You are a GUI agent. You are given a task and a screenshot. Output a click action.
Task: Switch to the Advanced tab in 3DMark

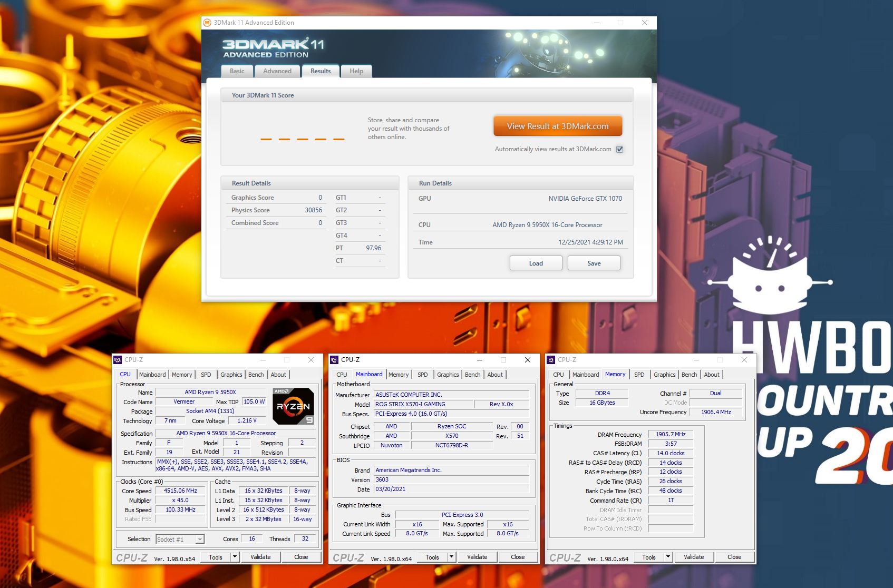pos(277,71)
